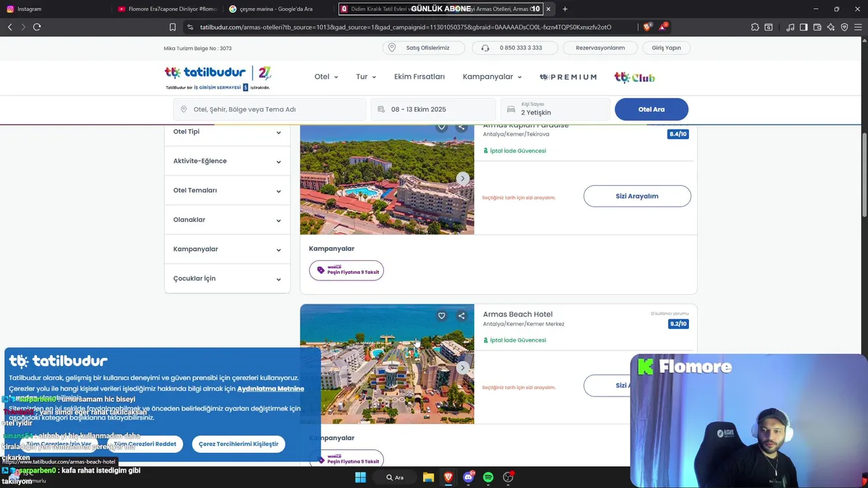Switch to the Instagram browser tab
The height and width of the screenshot is (488, 868).
tap(54, 9)
